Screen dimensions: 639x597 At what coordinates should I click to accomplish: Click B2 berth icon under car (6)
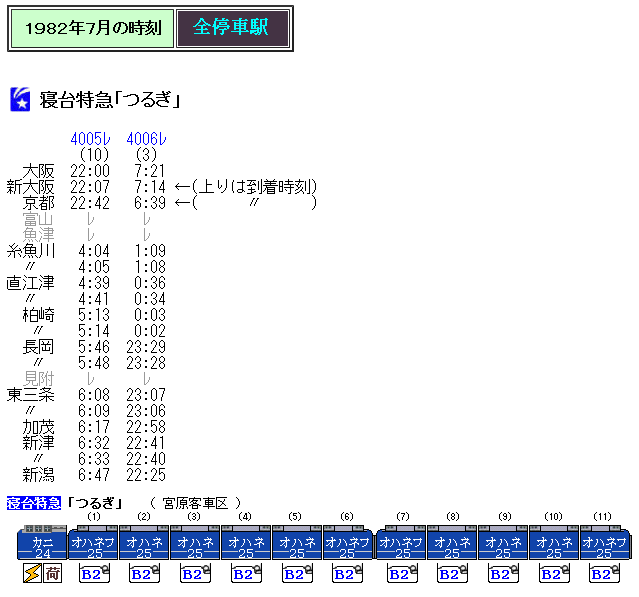pyautogui.click(x=347, y=573)
